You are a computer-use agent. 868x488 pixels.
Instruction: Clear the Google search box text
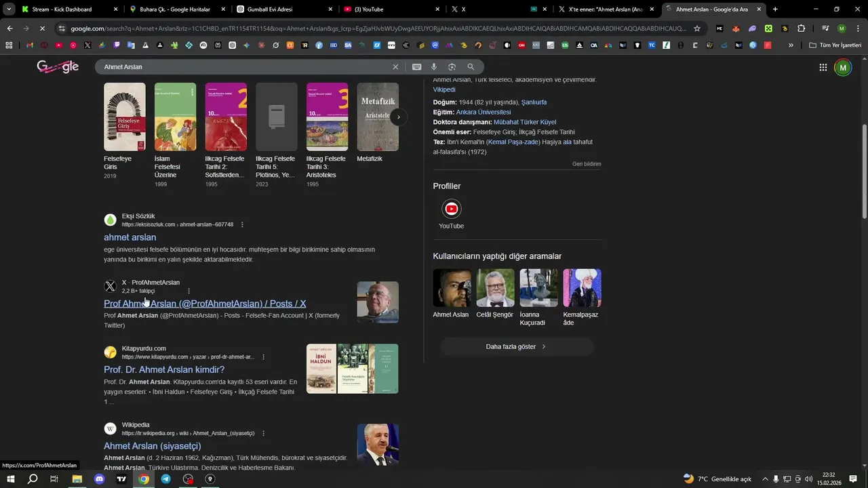[395, 67]
